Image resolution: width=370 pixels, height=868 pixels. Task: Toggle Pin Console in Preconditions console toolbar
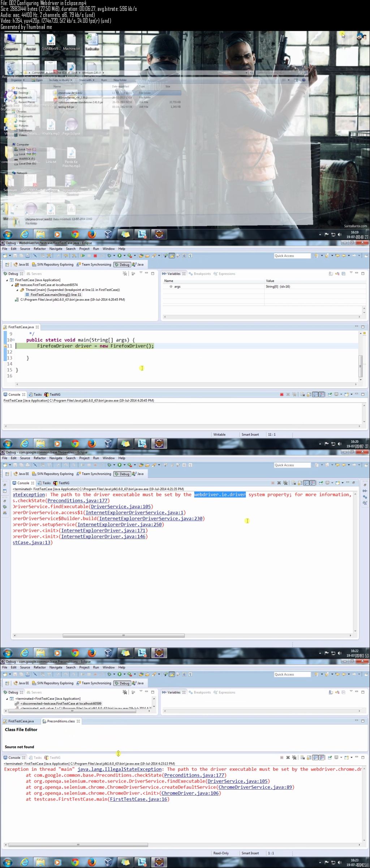(330, 757)
